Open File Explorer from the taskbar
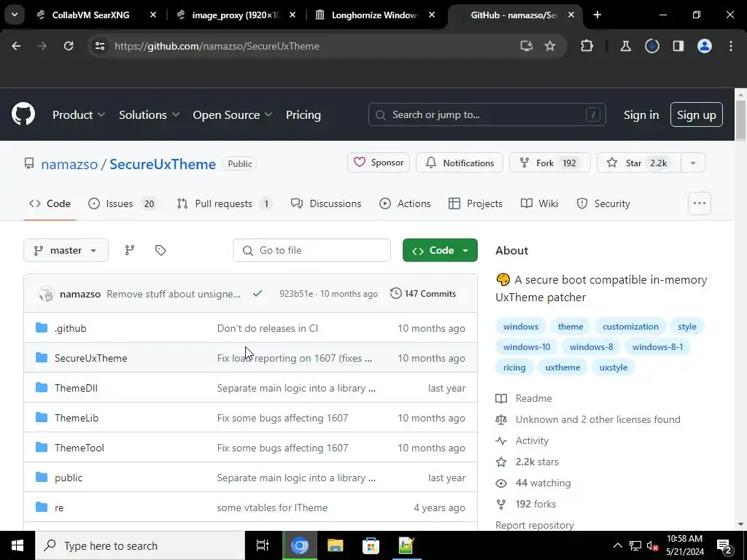Viewport: 747px width, 560px height. (x=336, y=545)
